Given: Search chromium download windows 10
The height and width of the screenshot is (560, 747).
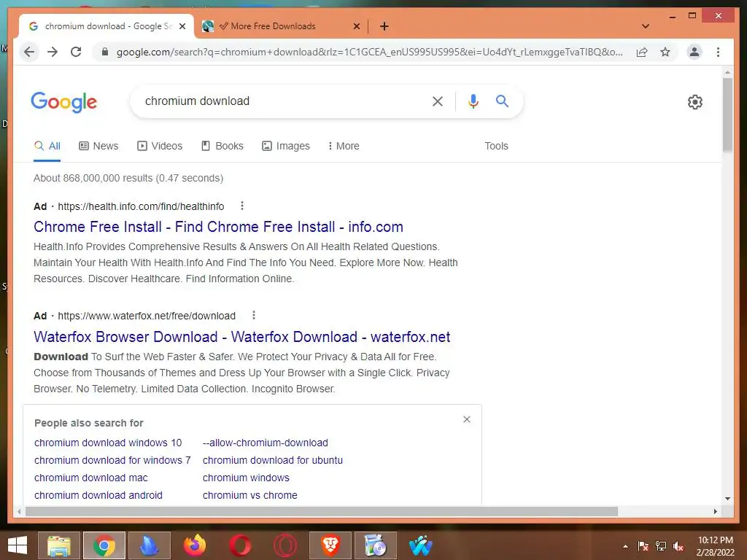Looking at the screenshot, I should [x=108, y=443].
